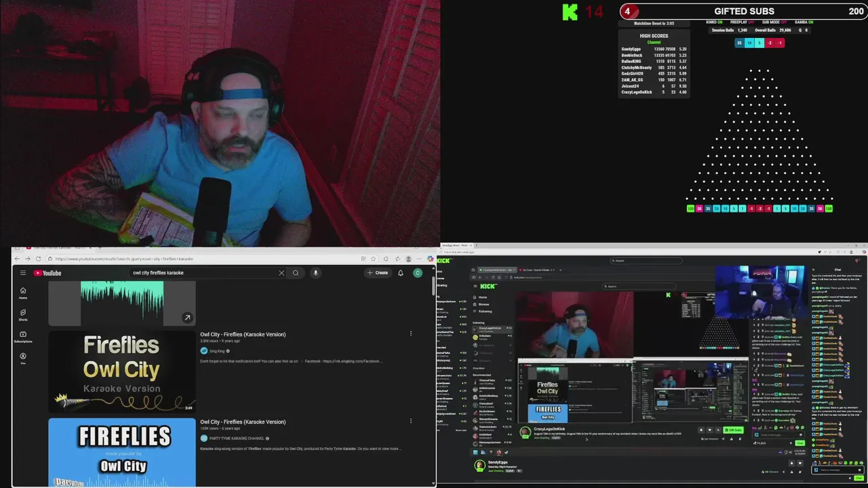
Task: Open the three-dot browser menu in the YouTube window
Action: (x=420, y=259)
